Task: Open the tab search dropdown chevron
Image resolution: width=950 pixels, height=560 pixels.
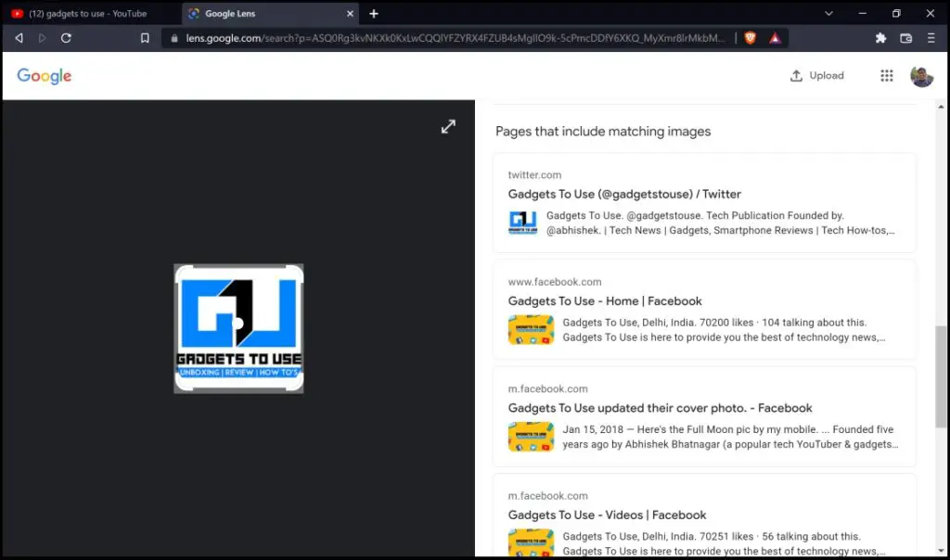Action: pos(828,13)
